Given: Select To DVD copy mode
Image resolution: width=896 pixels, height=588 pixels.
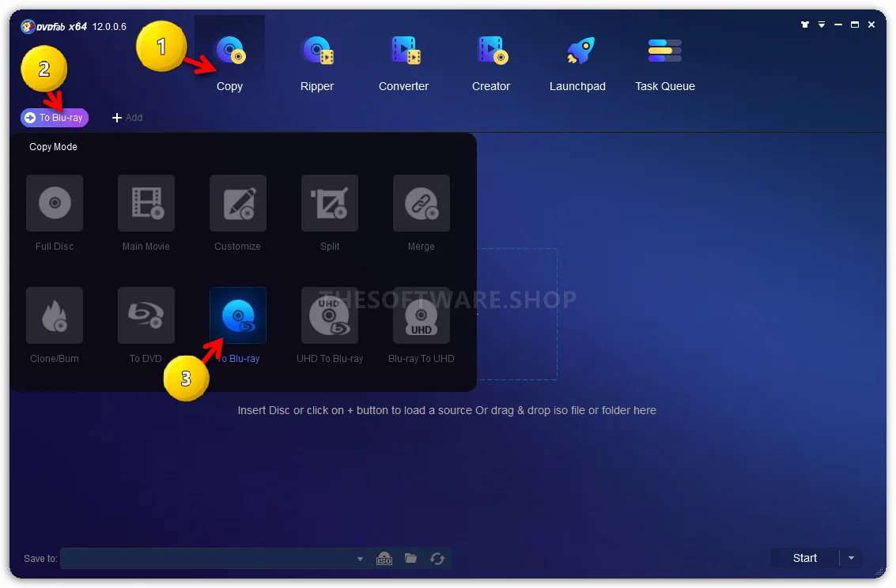Looking at the screenshot, I should point(146,315).
